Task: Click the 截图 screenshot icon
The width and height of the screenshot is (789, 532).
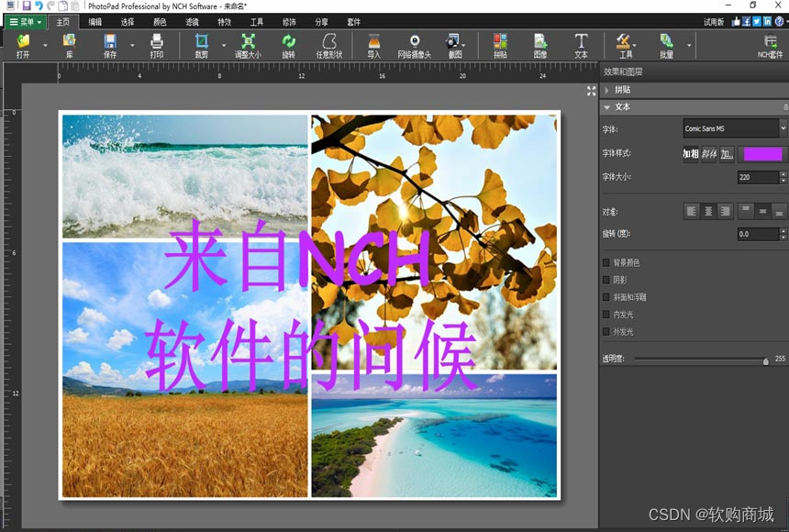Action: 454,46
